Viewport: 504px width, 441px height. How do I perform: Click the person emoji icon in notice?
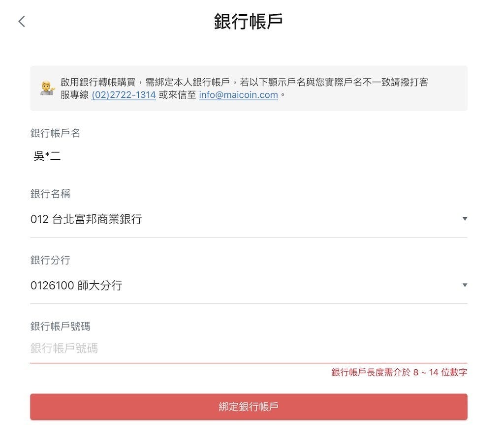47,88
